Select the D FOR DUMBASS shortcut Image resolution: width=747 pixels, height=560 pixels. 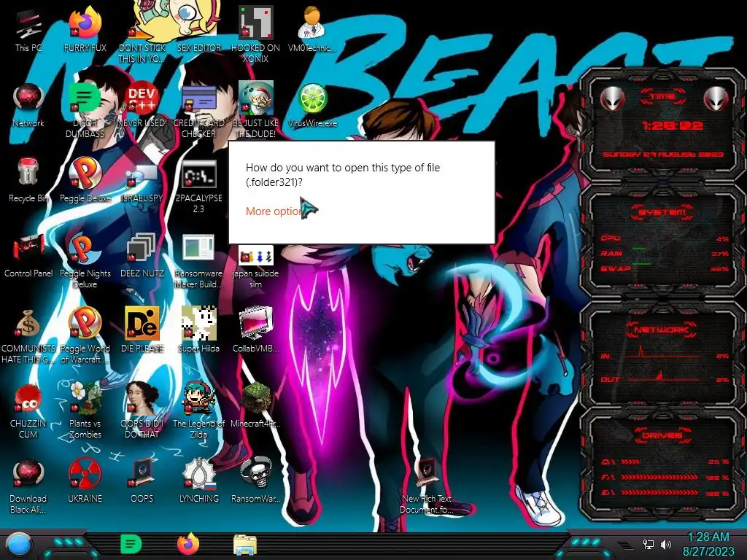tap(85, 112)
